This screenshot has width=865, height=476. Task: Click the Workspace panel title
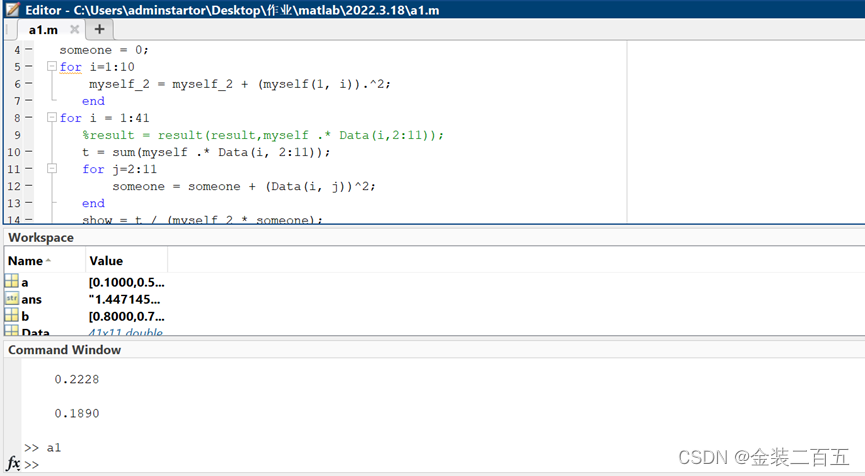(x=41, y=238)
